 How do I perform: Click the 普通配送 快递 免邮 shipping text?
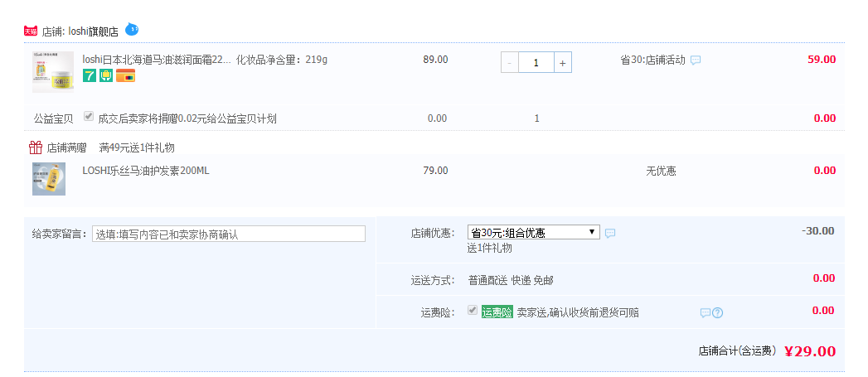click(x=511, y=281)
